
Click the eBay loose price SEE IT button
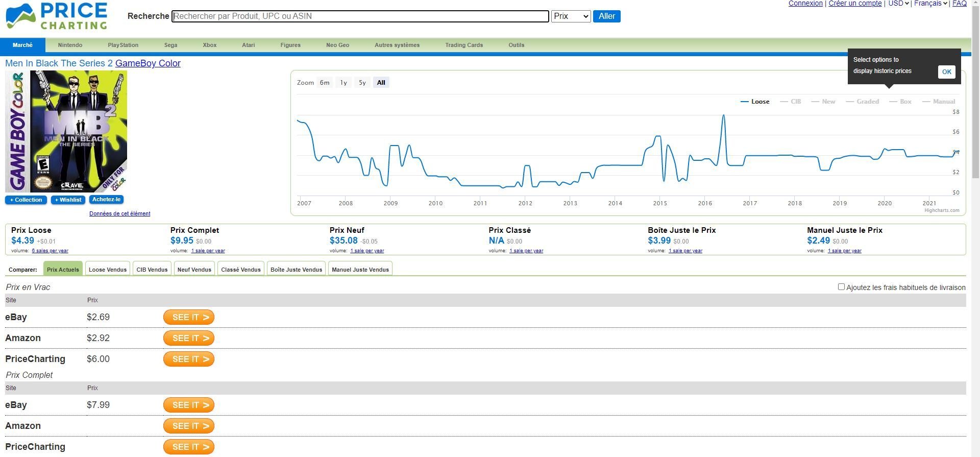[188, 317]
